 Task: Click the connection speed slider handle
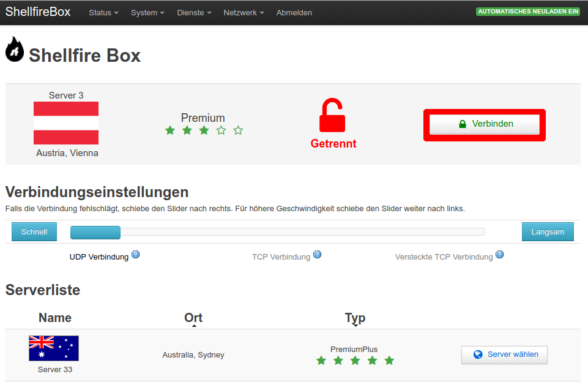(x=95, y=233)
